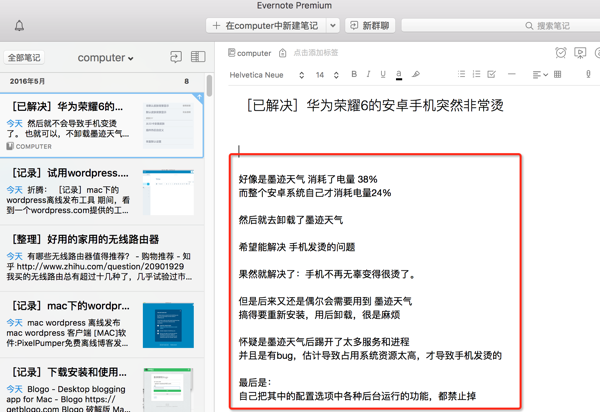The image size is (600, 412).
Task: Click blue thumbnail of mac wordpress note
Action: click(168, 325)
